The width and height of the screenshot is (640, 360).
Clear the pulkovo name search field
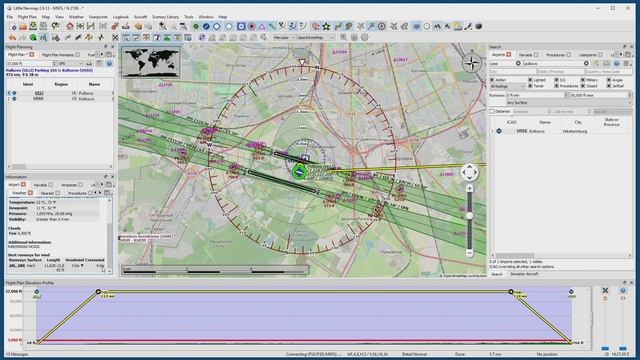(586, 63)
